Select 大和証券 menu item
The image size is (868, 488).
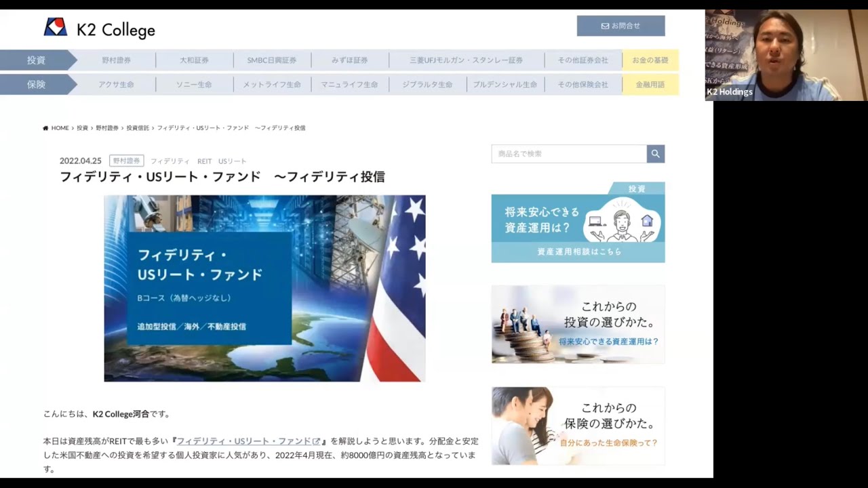pyautogui.click(x=194, y=60)
